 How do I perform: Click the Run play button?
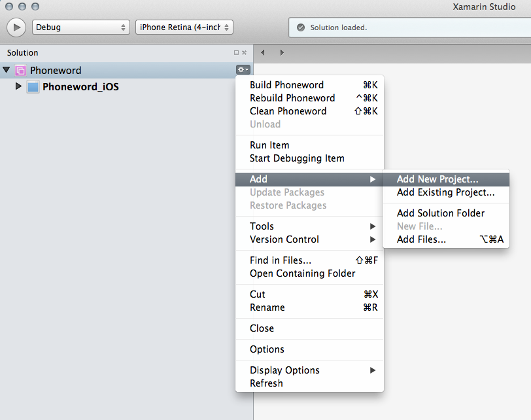[16, 27]
